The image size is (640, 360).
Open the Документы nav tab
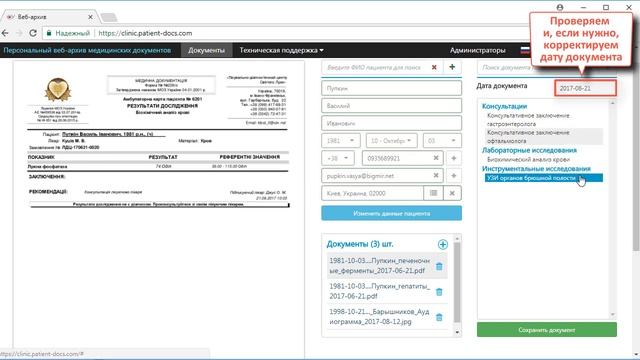pos(206,50)
